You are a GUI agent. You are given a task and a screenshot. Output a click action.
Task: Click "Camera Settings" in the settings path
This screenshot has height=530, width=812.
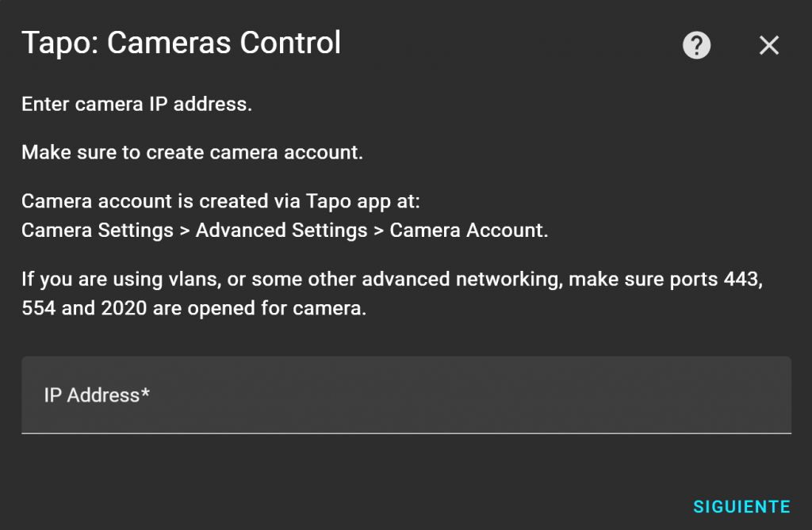pyautogui.click(x=97, y=231)
